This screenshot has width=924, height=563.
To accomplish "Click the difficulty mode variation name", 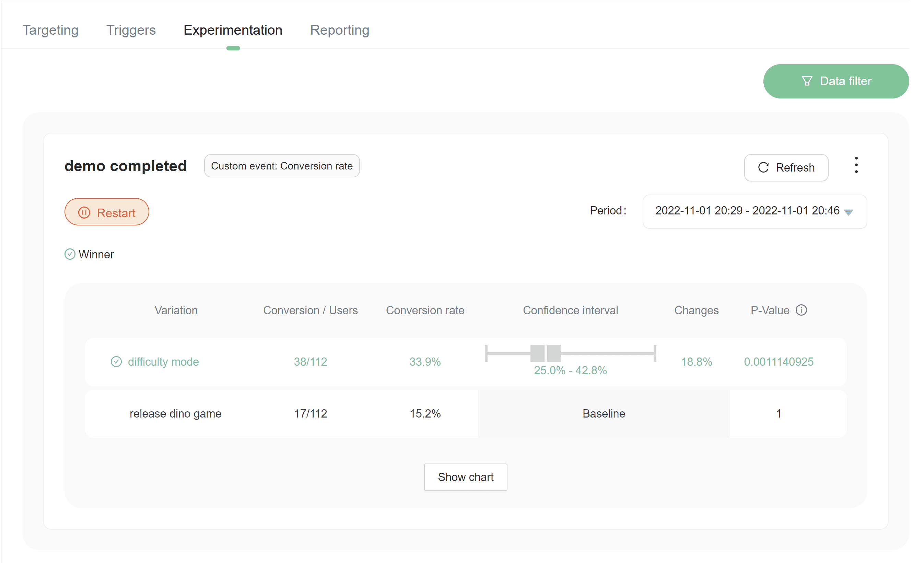I will 163,362.
